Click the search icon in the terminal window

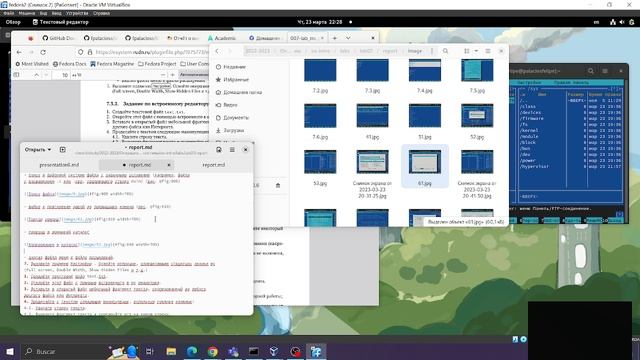tap(591, 71)
